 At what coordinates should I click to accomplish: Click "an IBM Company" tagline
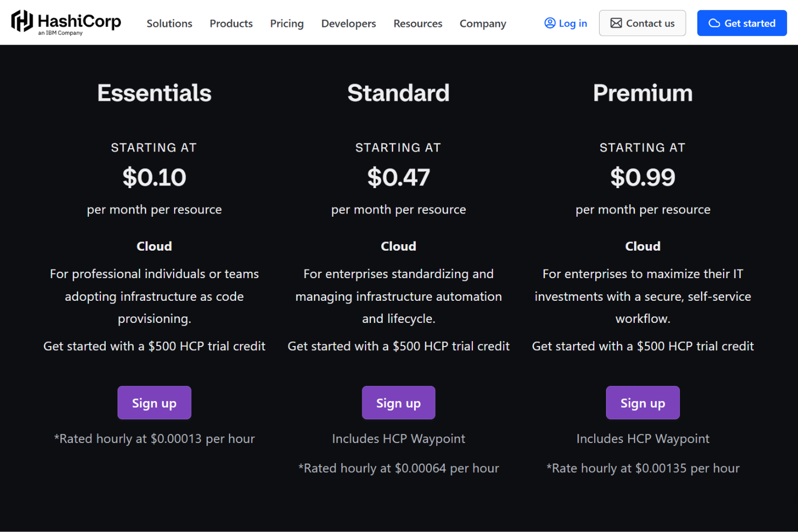pyautogui.click(x=60, y=33)
